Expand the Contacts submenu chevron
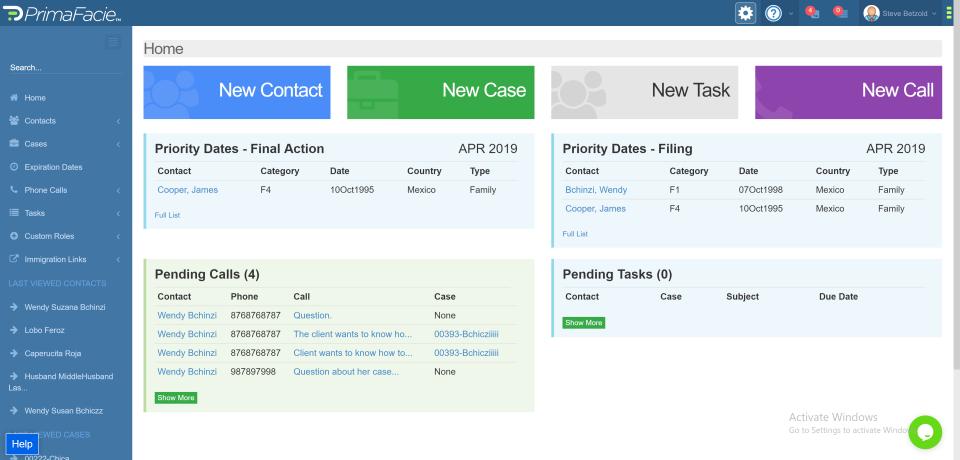The image size is (960, 460). coord(118,121)
